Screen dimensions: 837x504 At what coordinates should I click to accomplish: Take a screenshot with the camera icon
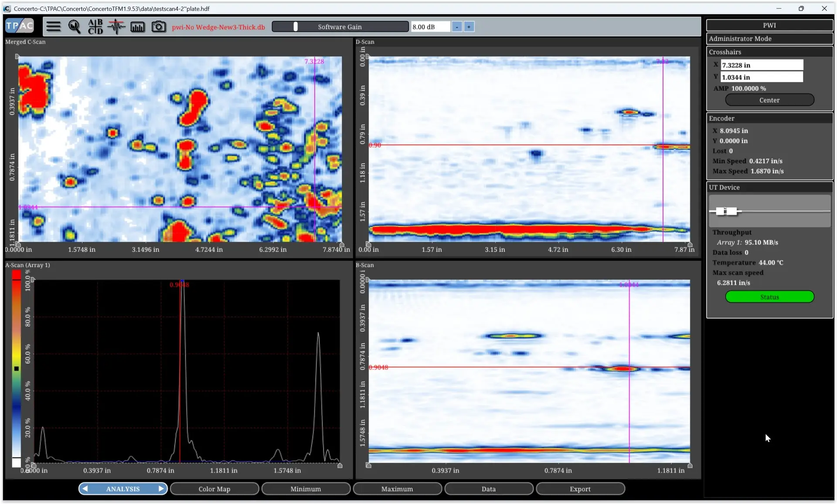(x=158, y=27)
